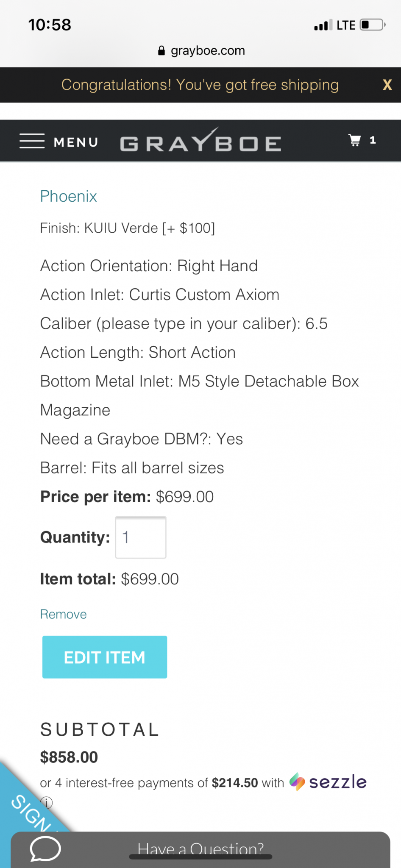Open the chat bubble icon

(x=45, y=849)
